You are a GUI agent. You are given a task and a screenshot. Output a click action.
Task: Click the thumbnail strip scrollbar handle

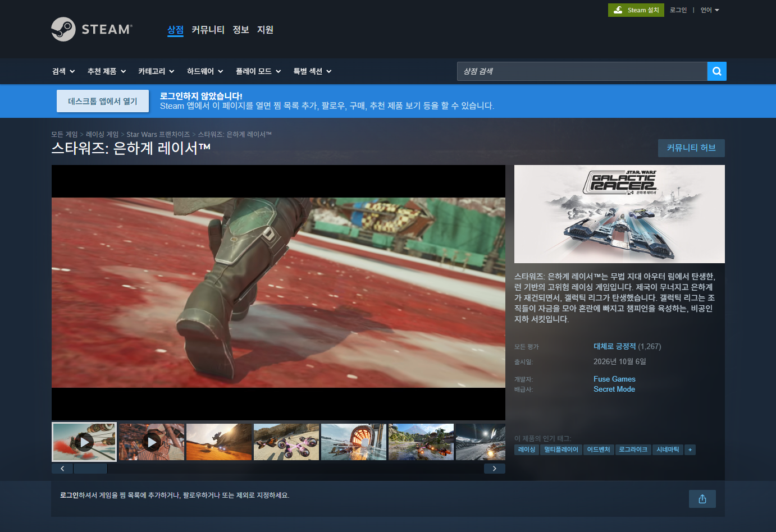[90, 469]
